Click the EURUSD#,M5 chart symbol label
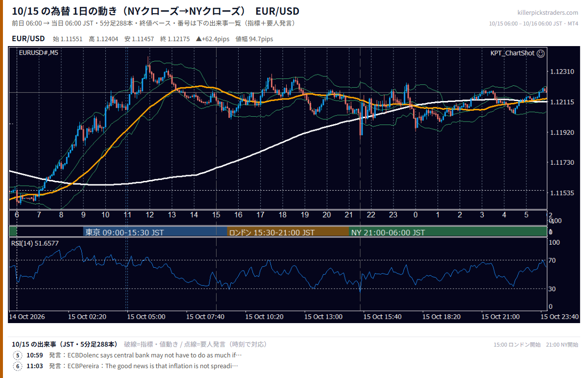The height and width of the screenshot is (378, 588). tap(38, 53)
